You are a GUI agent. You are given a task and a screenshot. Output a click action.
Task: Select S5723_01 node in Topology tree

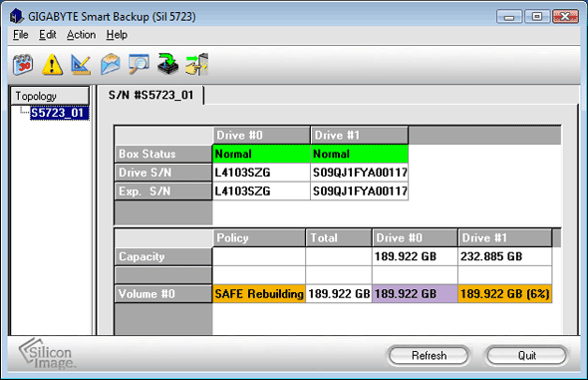(x=60, y=113)
